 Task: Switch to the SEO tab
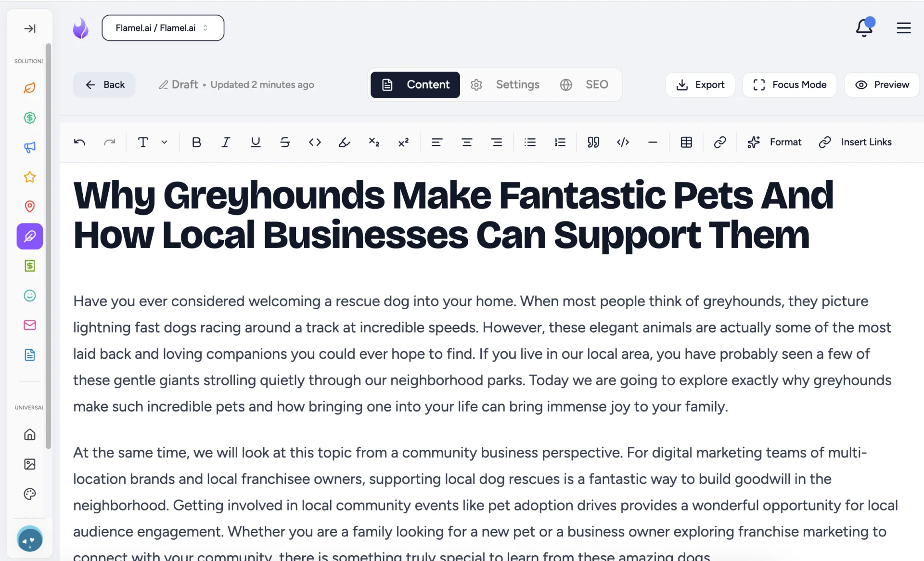tap(584, 85)
